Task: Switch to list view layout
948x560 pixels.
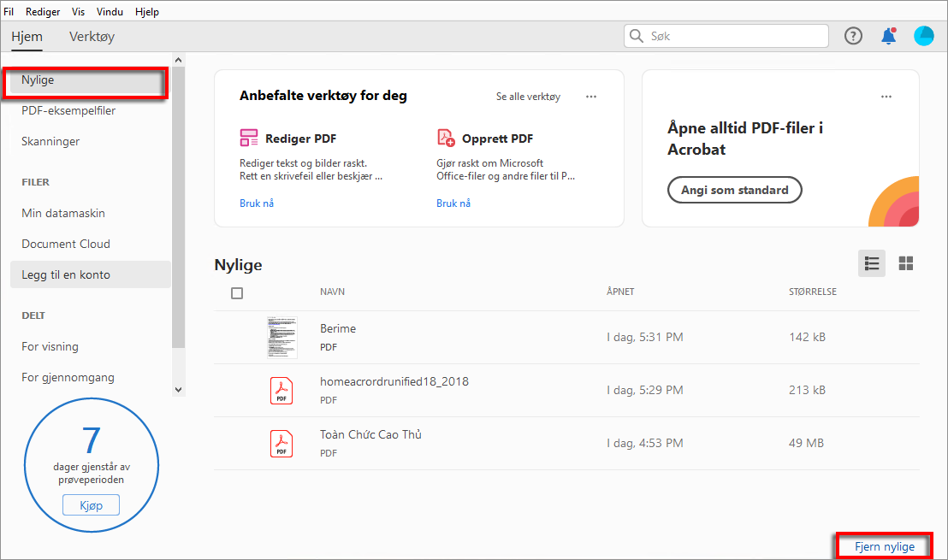Action: [872, 263]
